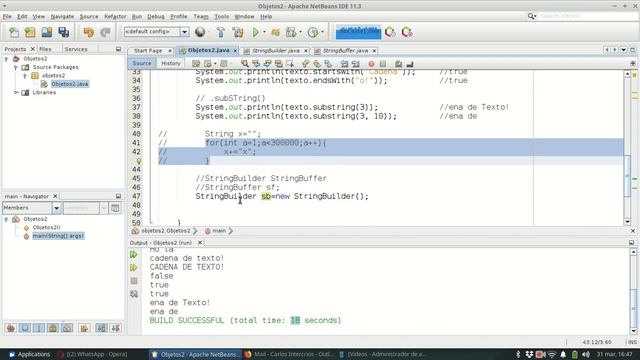Image resolution: width=640 pixels, height=360 pixels.
Task: Click the Build Project hammer icon
Action: 220,32
